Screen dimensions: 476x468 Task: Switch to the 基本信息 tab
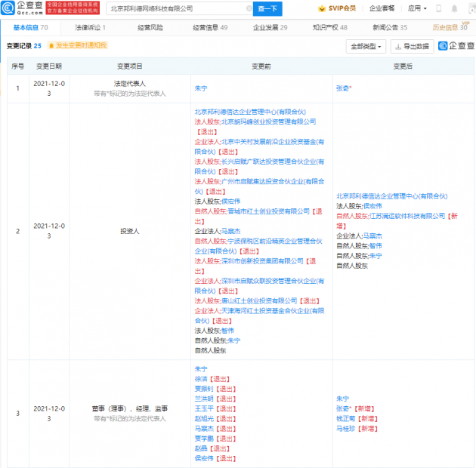[x=30, y=28]
